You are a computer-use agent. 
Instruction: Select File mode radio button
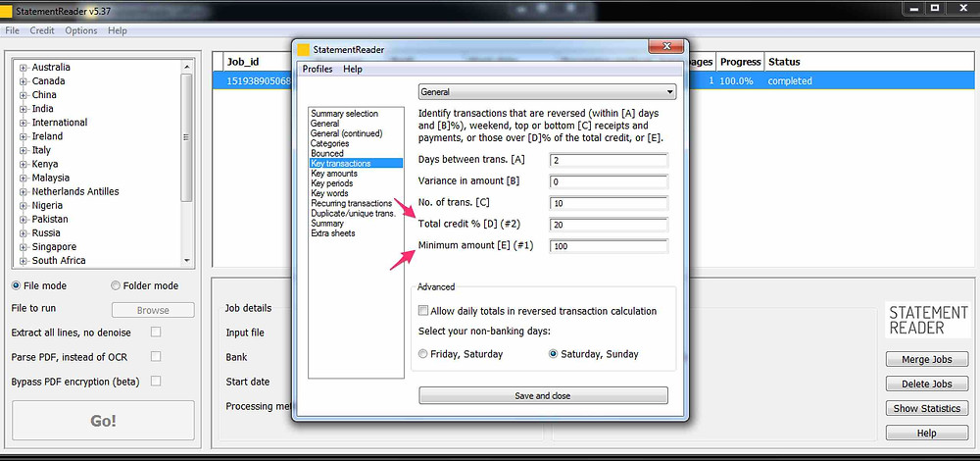(x=16, y=285)
